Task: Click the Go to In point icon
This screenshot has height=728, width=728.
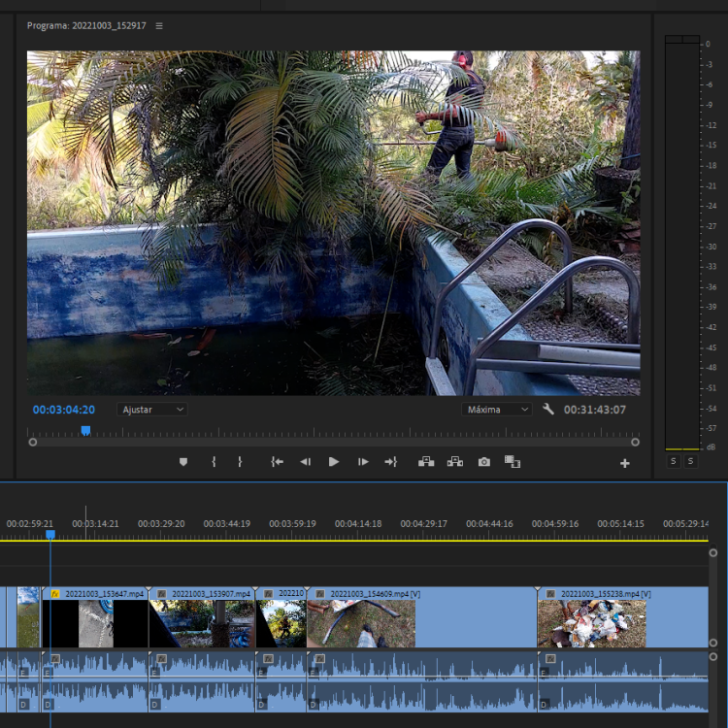Action: 277,462
